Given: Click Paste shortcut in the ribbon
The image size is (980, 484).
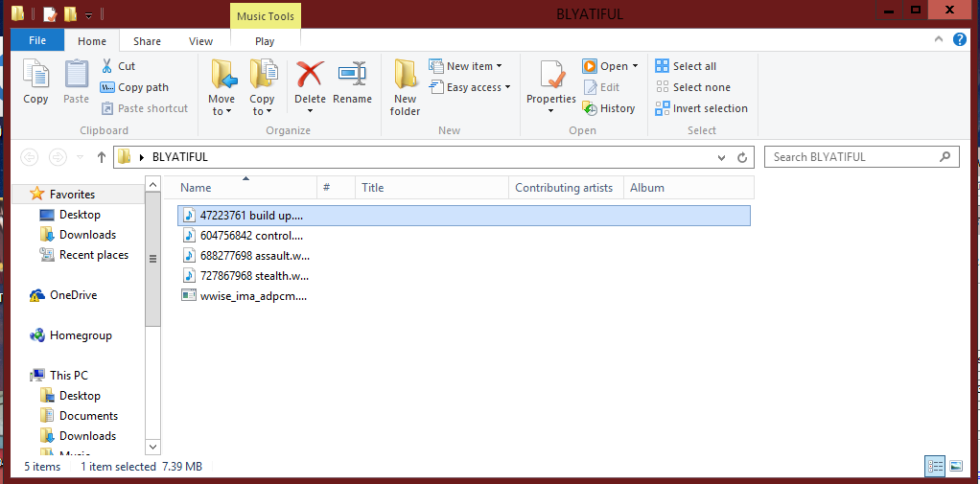Looking at the screenshot, I should click(x=145, y=108).
